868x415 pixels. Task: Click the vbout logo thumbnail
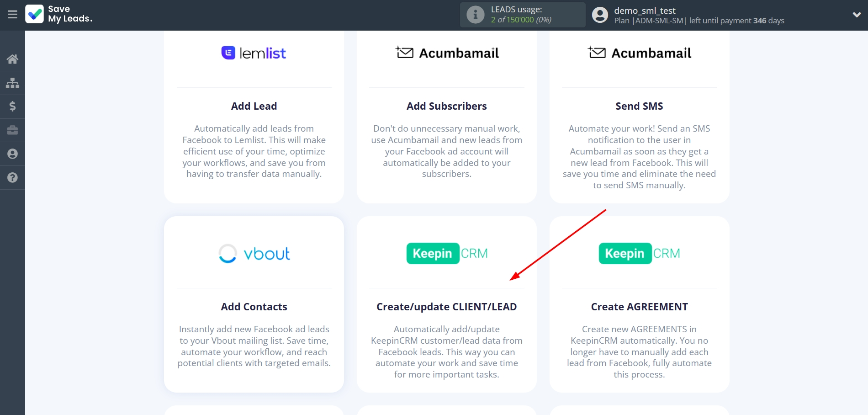click(x=254, y=254)
